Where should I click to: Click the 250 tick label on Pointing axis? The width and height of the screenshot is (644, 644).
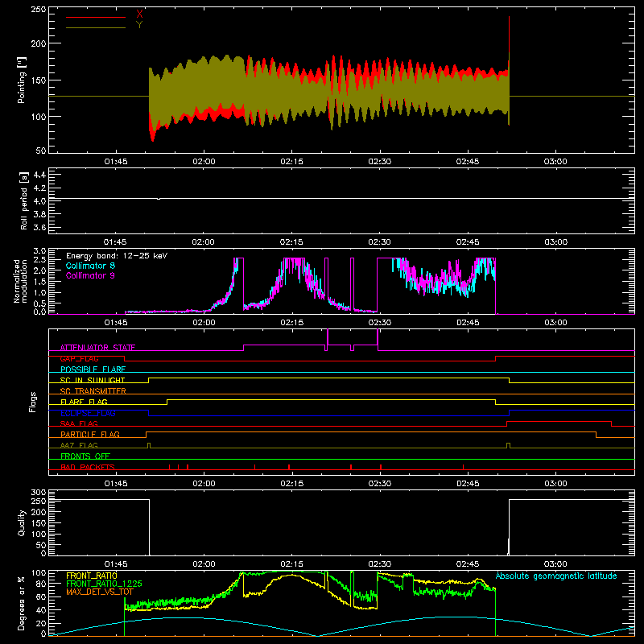click(39, 9)
